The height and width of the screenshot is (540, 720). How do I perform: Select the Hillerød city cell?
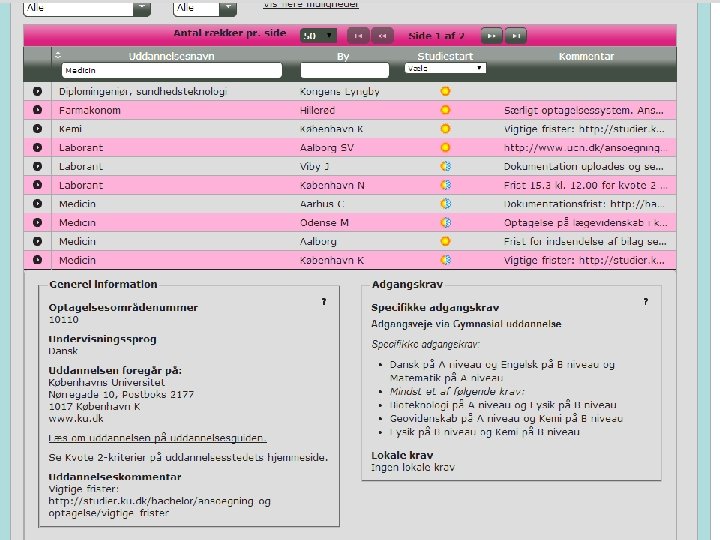pos(317,110)
